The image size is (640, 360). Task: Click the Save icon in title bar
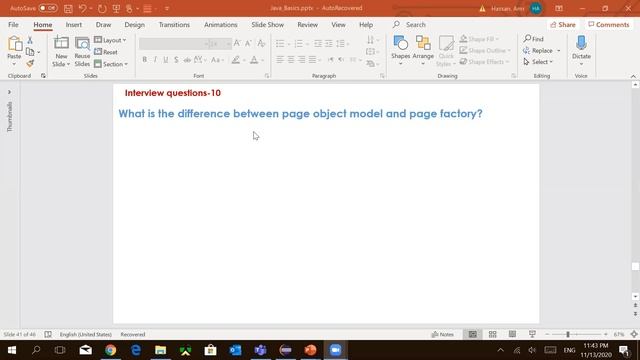point(68,8)
